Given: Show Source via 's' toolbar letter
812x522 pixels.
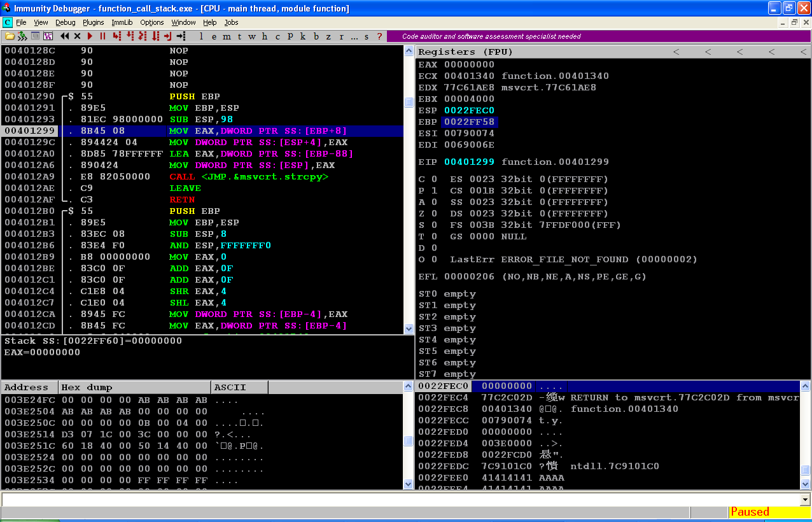Looking at the screenshot, I should point(367,36).
